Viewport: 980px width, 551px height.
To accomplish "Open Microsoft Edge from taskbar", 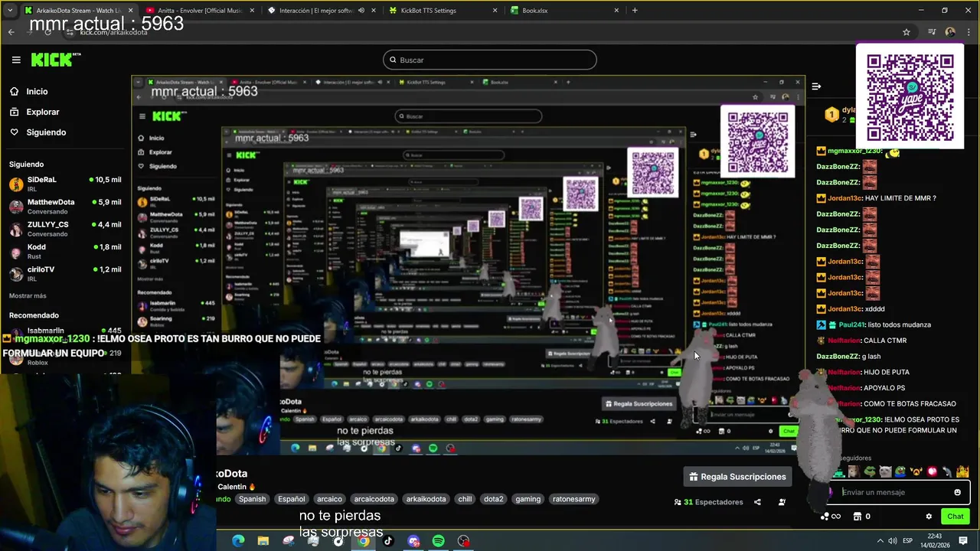I will (x=238, y=541).
